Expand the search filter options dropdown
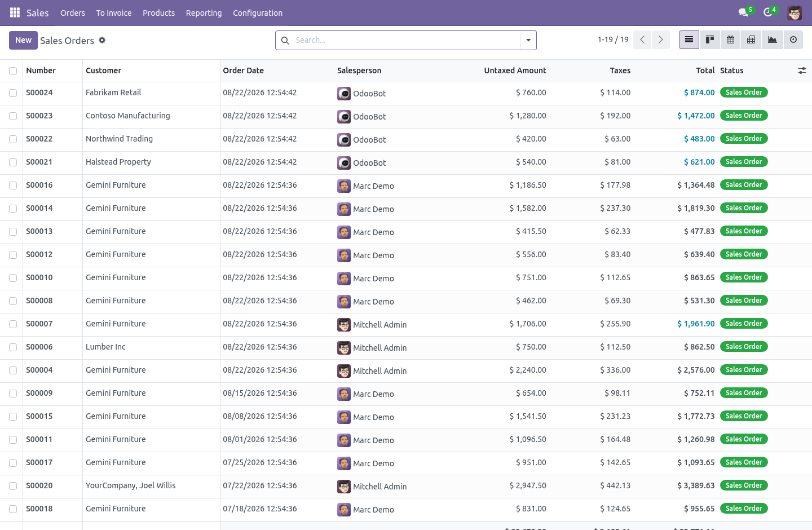This screenshot has height=530, width=812. pyautogui.click(x=528, y=40)
